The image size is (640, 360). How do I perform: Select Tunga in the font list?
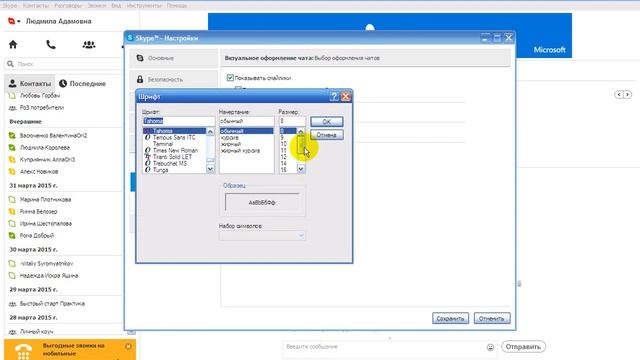(x=174, y=170)
